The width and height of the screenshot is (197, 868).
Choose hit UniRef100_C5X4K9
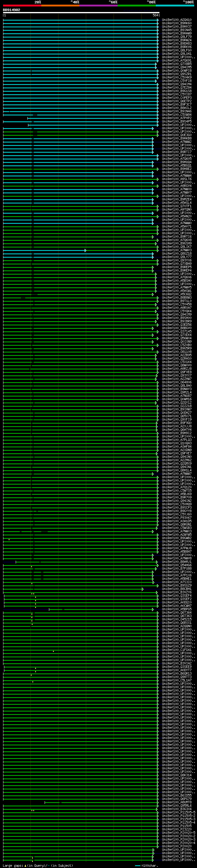[x=177, y=78]
